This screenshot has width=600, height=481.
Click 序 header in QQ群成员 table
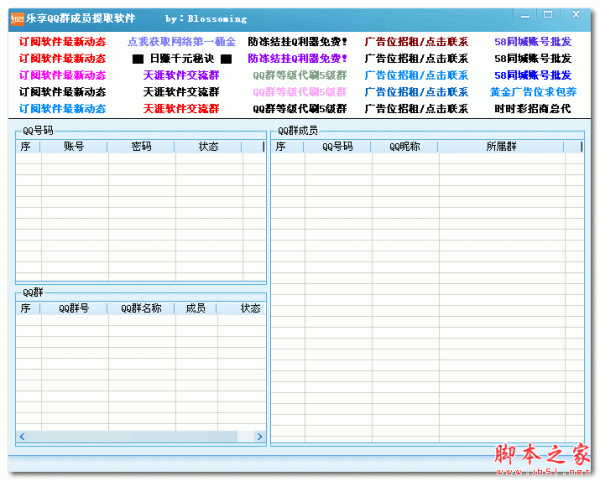click(x=280, y=147)
